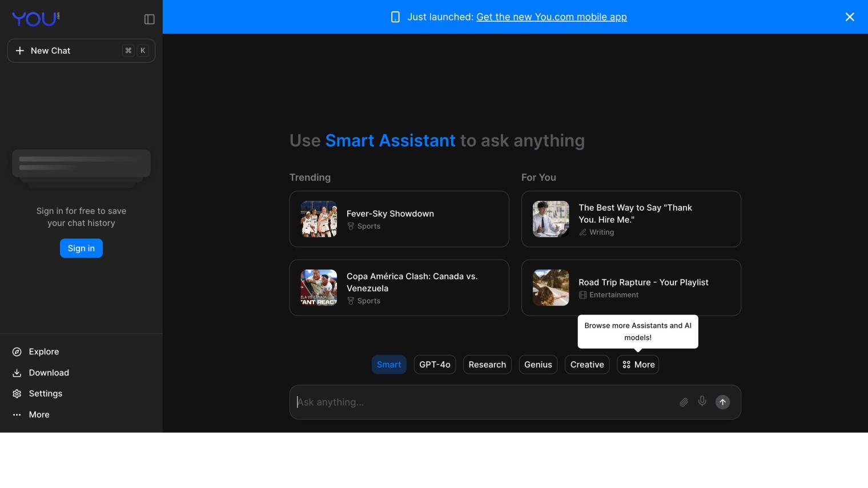Click the Copa América card thumbnail
Screen dimensions: 868x488
coord(319,288)
